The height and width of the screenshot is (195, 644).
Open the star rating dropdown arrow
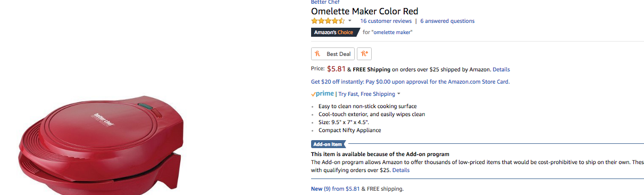[x=350, y=21]
